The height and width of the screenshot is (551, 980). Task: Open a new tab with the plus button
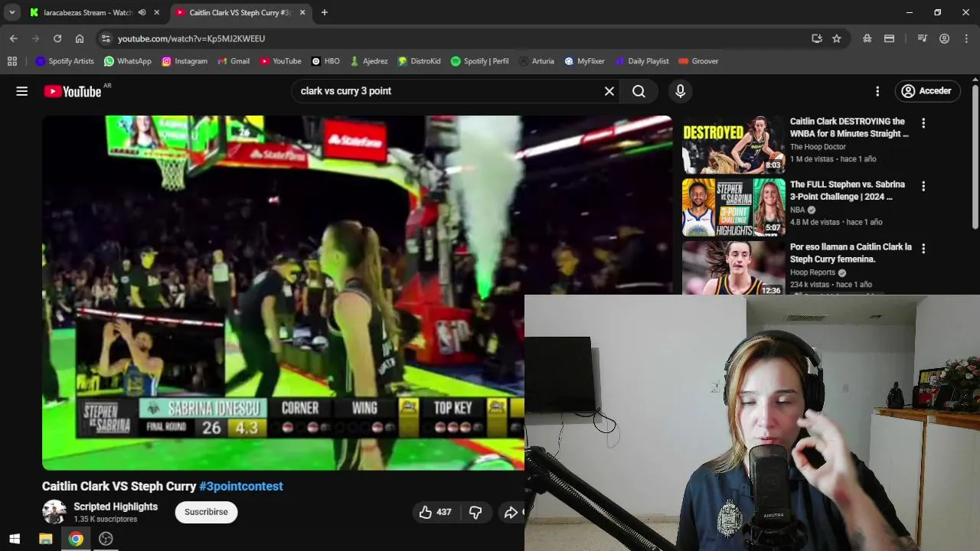[x=325, y=12]
